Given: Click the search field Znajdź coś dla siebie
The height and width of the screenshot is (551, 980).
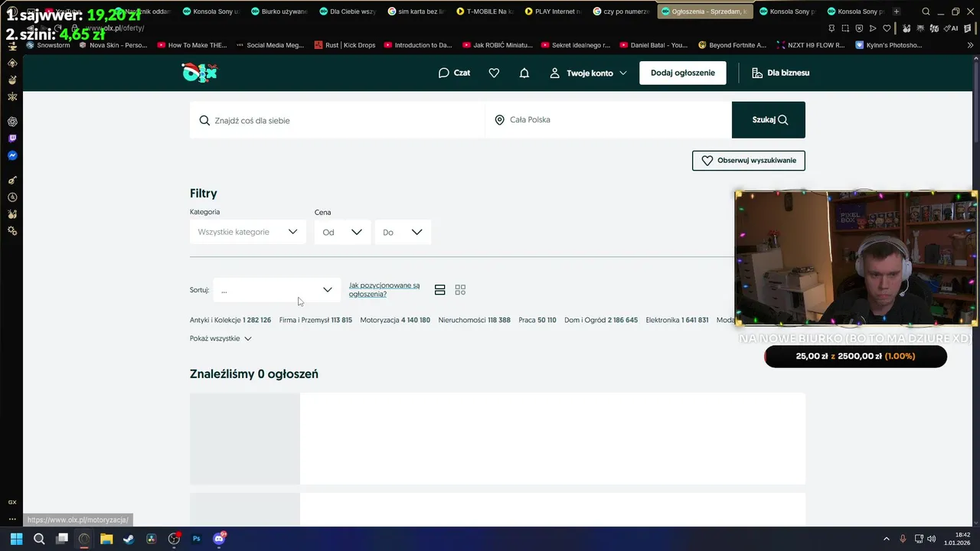Looking at the screenshot, I should click(x=338, y=120).
